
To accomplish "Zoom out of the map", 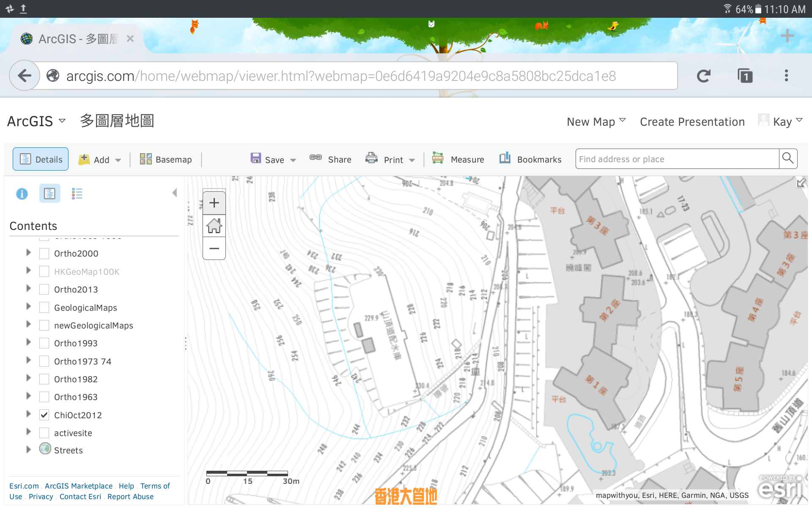I will click(214, 248).
